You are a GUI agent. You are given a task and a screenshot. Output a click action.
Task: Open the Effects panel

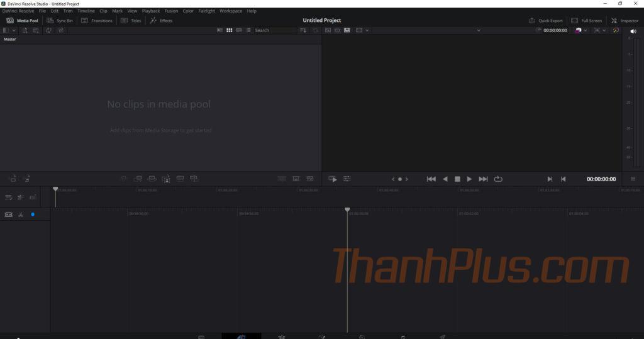pyautogui.click(x=161, y=21)
